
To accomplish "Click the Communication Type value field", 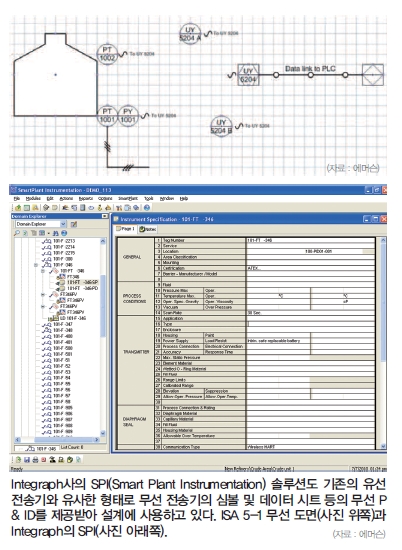I will (x=310, y=447).
